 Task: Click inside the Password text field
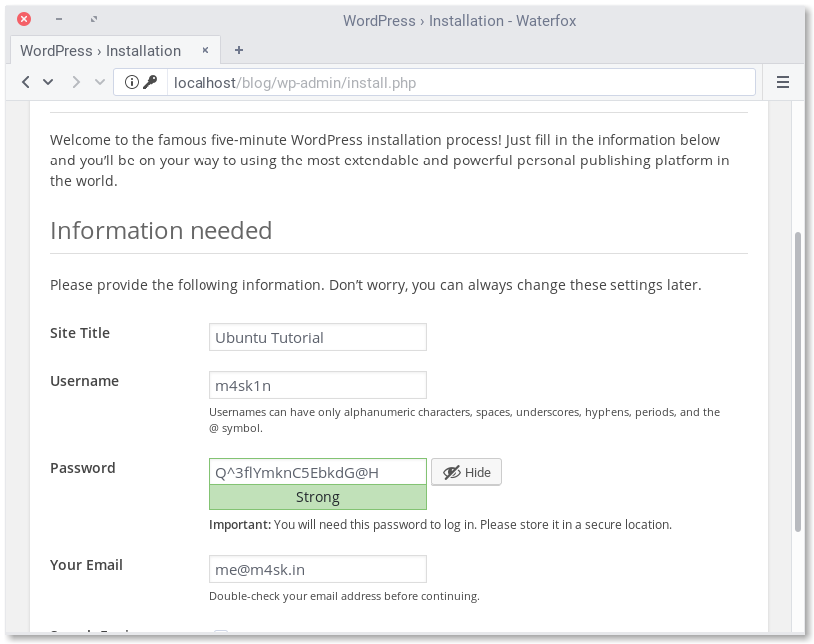tap(317, 472)
